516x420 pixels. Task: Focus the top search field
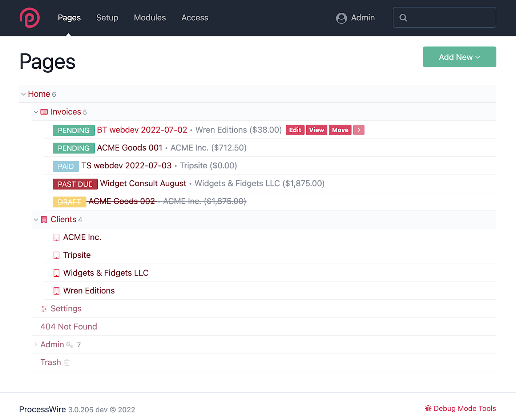point(444,17)
